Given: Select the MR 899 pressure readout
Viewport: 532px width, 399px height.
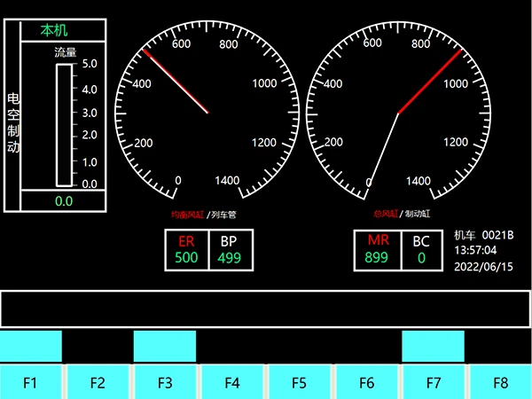Looking at the screenshot, I should click(x=378, y=249).
